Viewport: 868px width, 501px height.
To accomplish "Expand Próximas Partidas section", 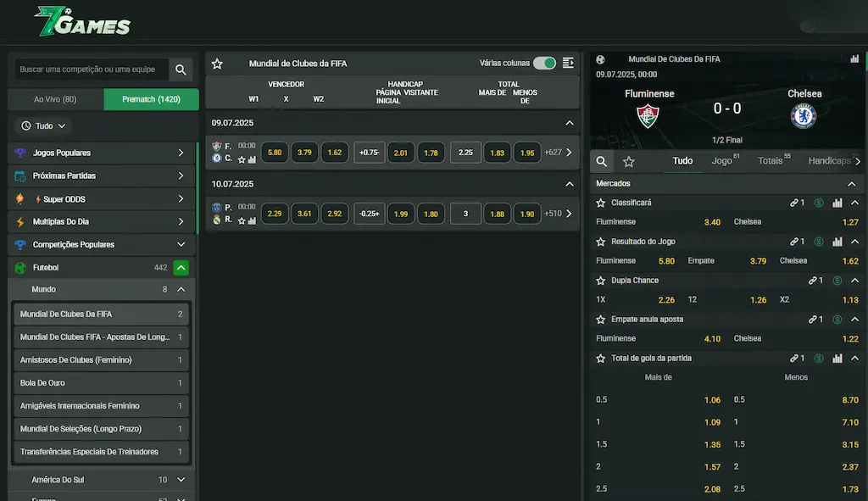I will coord(103,176).
